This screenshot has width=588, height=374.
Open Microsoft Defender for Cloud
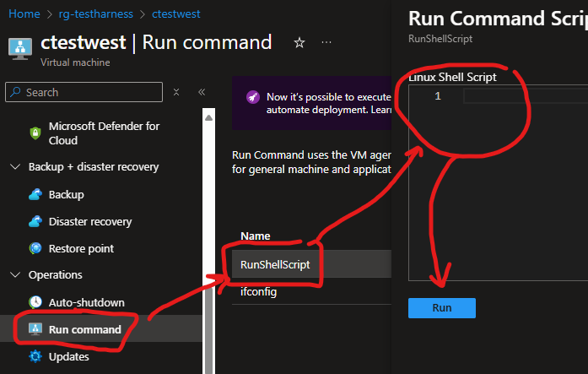104,133
